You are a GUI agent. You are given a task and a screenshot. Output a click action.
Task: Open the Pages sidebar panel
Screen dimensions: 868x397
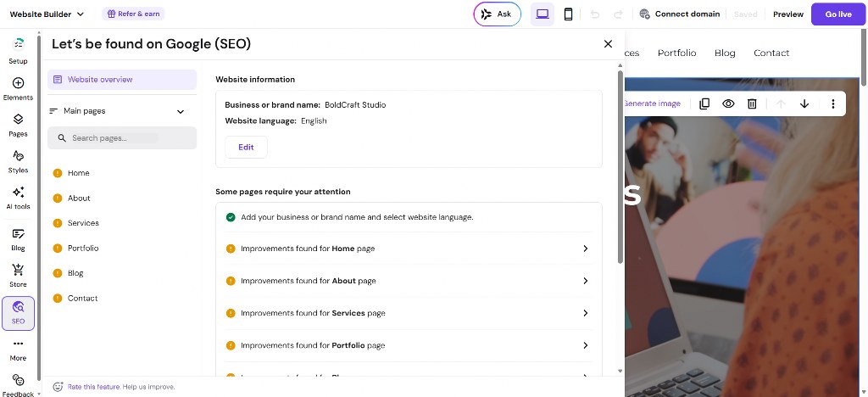18,126
